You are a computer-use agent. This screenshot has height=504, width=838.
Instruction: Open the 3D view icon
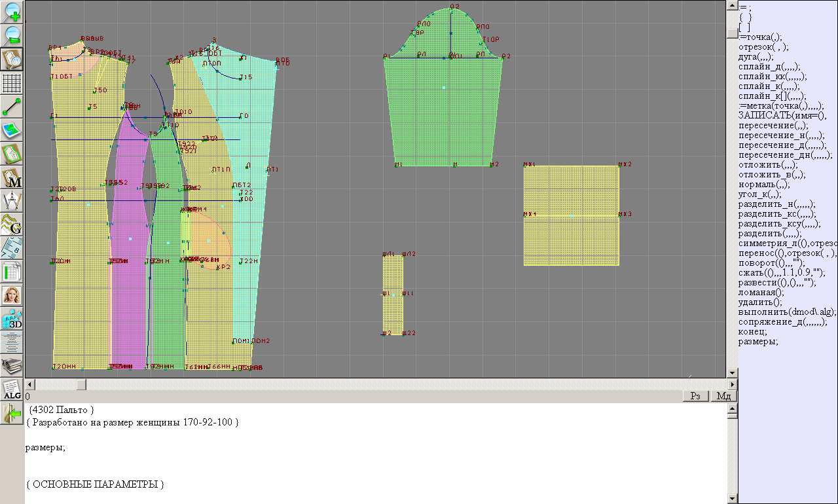click(x=12, y=319)
